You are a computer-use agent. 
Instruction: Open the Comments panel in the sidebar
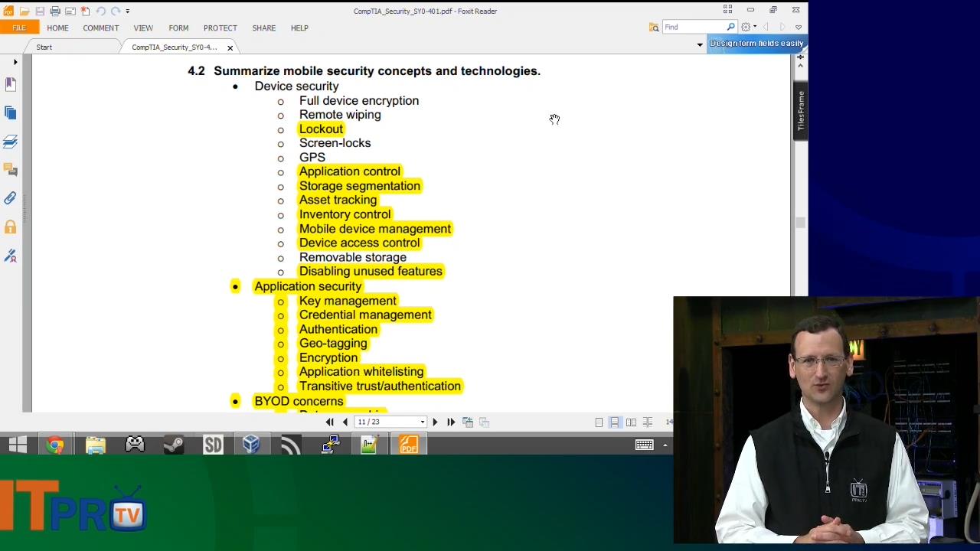pos(11,169)
